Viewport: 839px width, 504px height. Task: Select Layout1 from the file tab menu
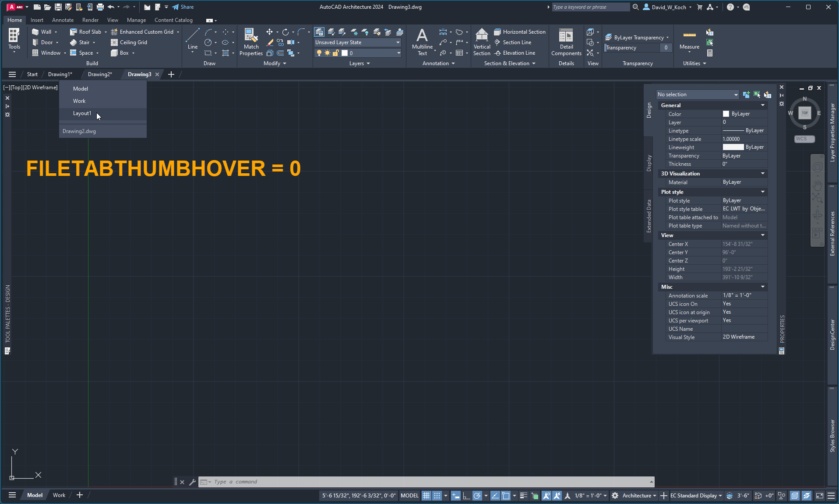[82, 113]
